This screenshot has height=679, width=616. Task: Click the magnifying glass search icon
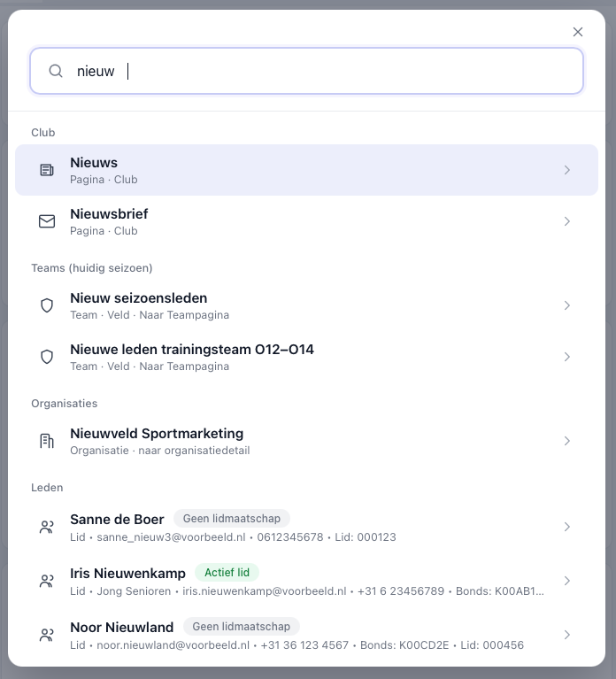tap(56, 71)
